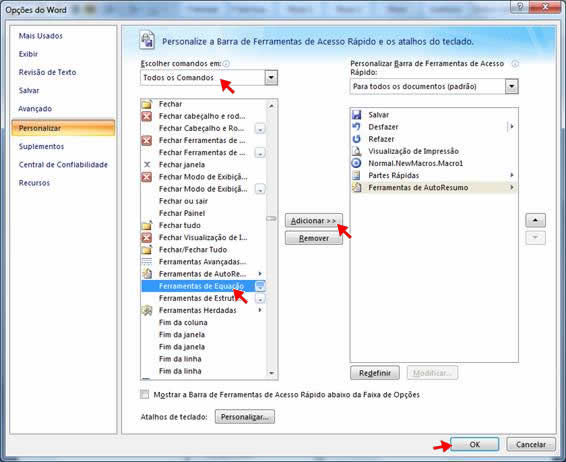Click the Desfazer undo arrow icon

[x=357, y=127]
